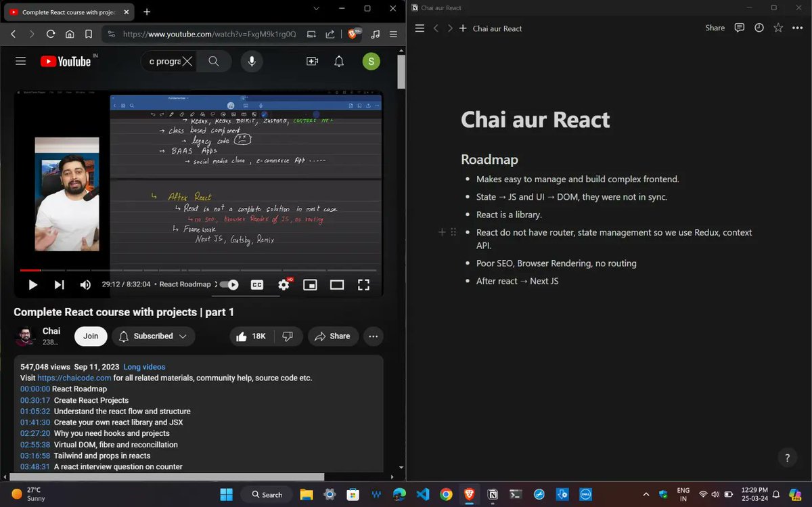Viewport: 812px width, 507px height.
Task: Open File Explorer from the taskbar
Action: pos(307,494)
